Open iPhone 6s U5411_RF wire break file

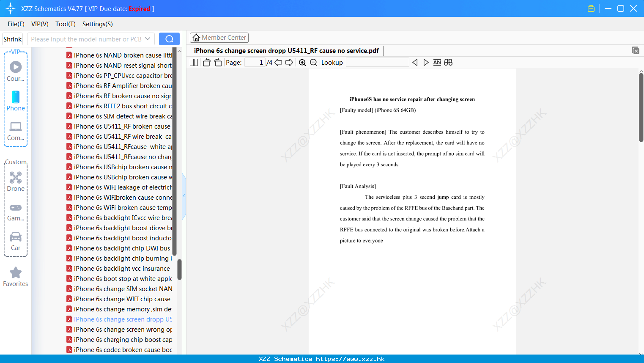coord(119,137)
